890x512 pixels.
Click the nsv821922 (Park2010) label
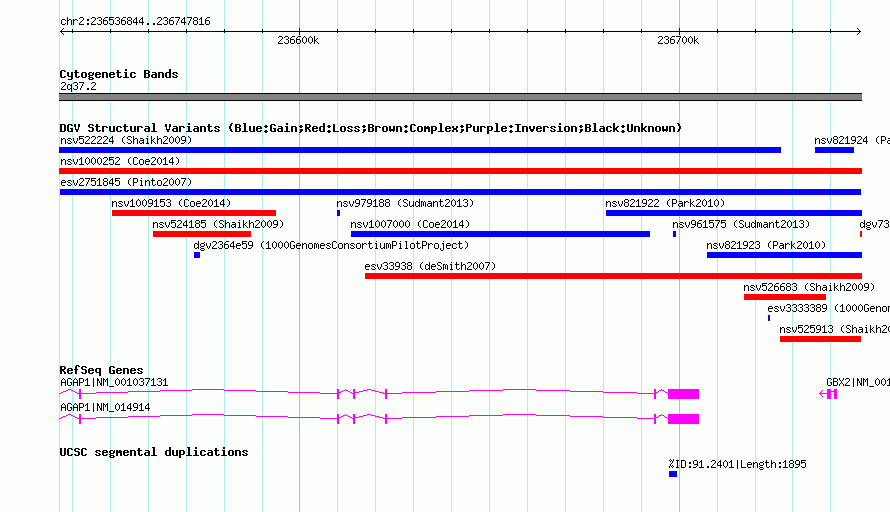665,203
